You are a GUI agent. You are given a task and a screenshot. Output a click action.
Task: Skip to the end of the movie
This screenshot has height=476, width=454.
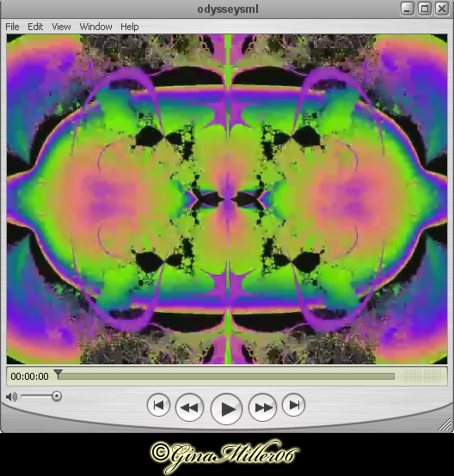click(293, 405)
